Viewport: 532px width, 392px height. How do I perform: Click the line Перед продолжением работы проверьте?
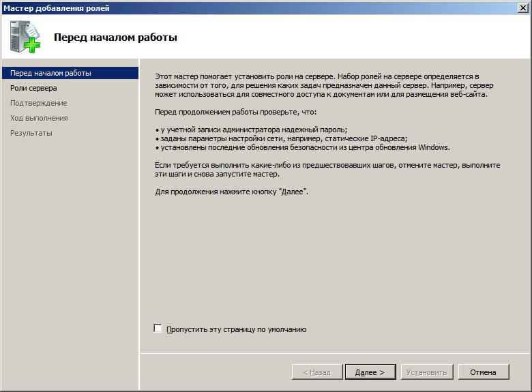click(x=235, y=112)
